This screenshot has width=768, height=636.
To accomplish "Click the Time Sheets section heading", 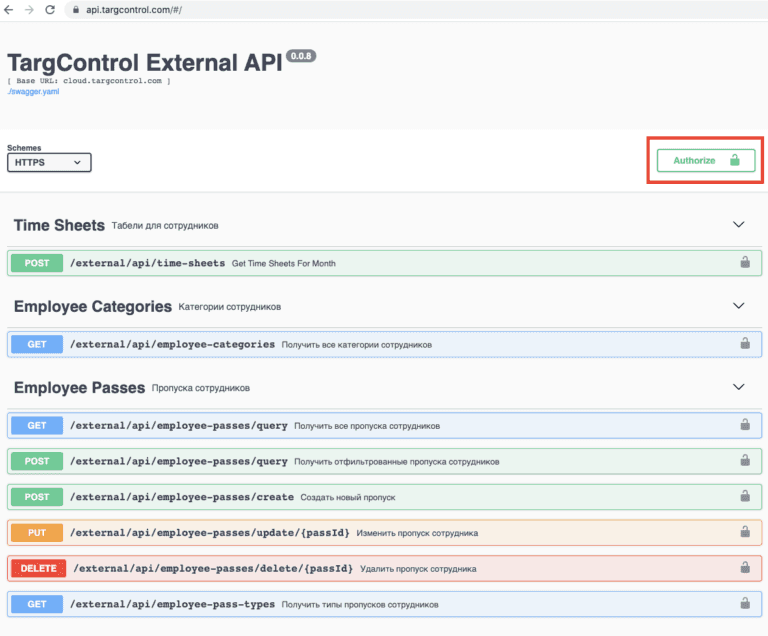I will tap(59, 225).
